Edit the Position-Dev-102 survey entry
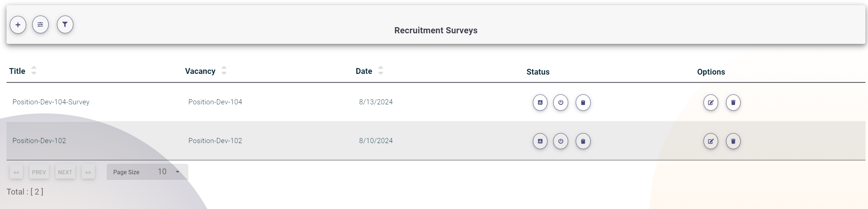 711,141
